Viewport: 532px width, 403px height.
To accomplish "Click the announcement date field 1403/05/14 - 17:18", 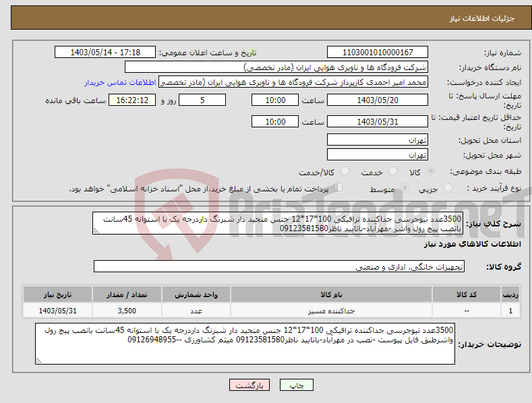I will click(x=105, y=53).
